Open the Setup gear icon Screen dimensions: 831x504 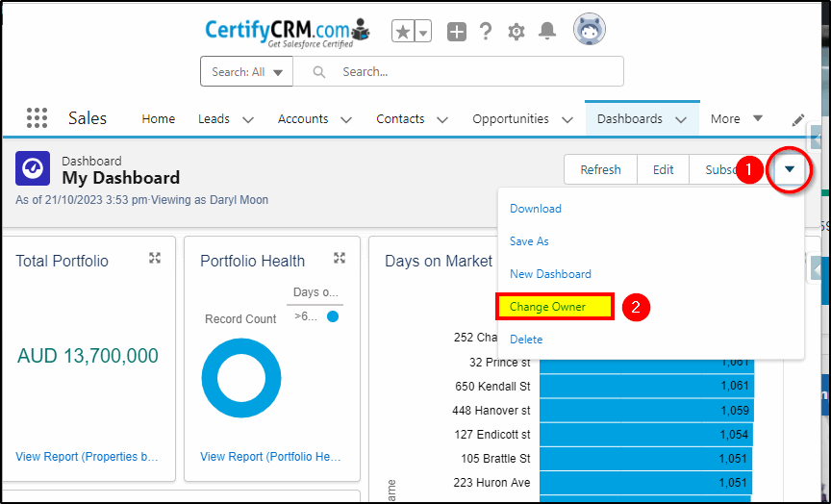[516, 32]
